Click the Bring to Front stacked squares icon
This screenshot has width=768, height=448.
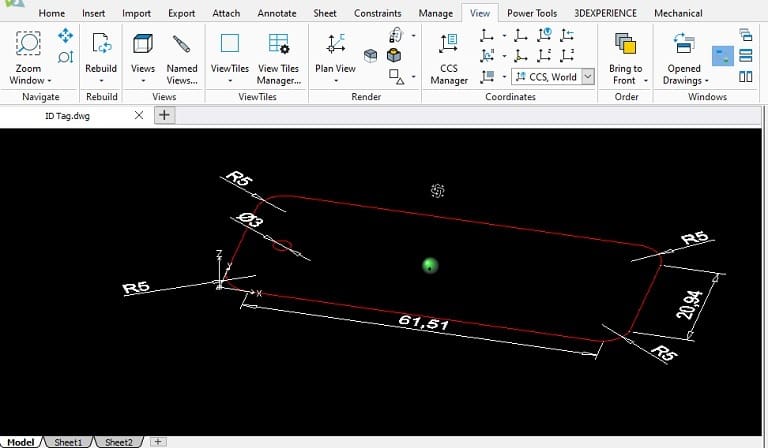(x=625, y=43)
